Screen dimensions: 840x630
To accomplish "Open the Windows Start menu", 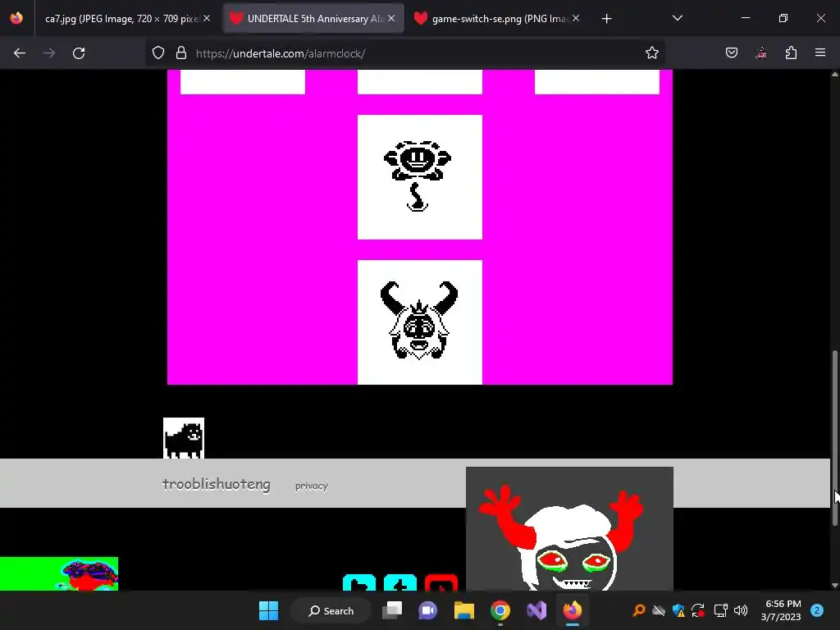I will pos(268,610).
